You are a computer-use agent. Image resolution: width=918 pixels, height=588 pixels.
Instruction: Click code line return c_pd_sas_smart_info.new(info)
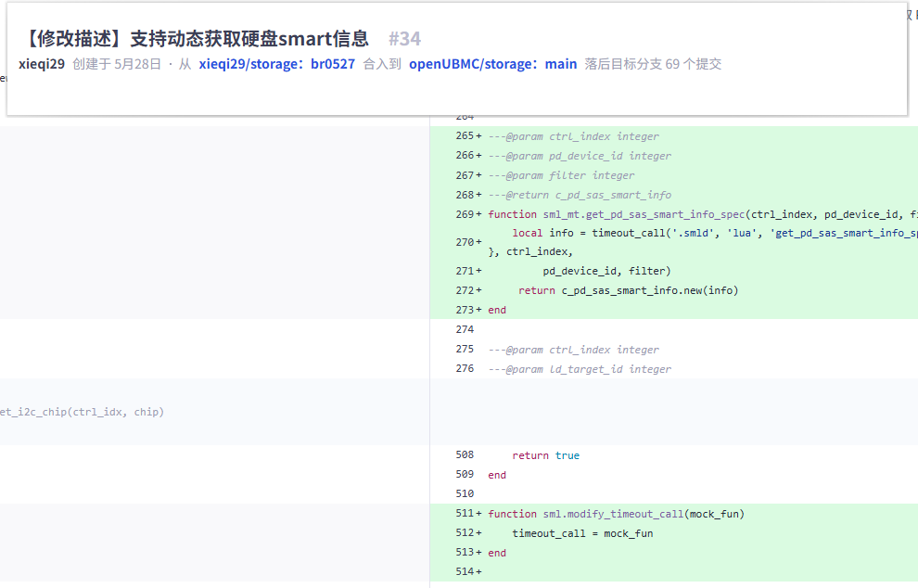pos(628,290)
